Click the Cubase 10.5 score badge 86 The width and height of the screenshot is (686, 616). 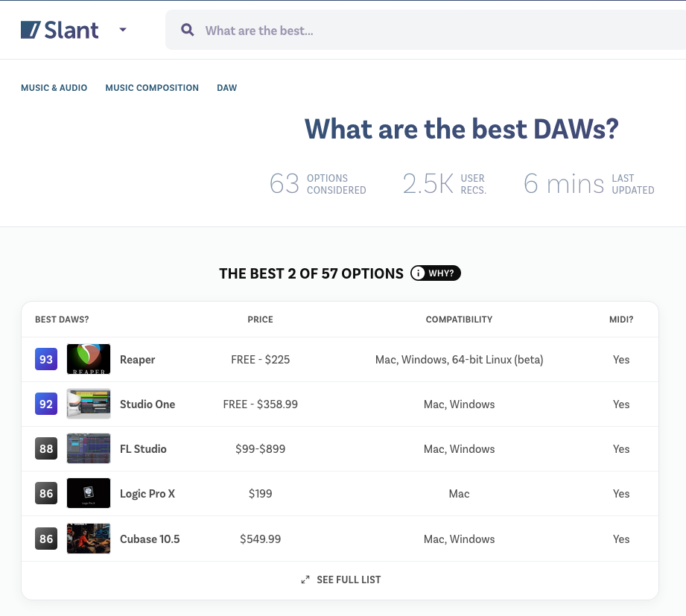46,539
